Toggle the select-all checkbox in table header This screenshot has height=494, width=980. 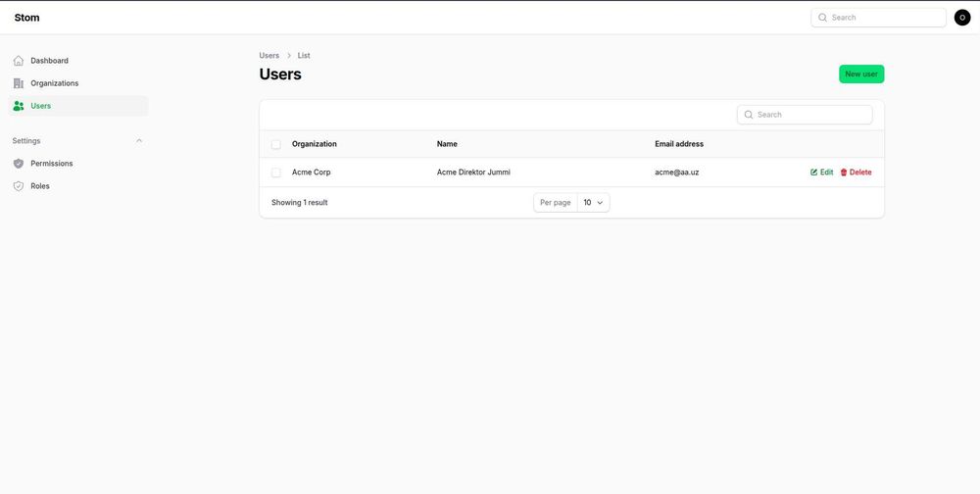click(276, 144)
